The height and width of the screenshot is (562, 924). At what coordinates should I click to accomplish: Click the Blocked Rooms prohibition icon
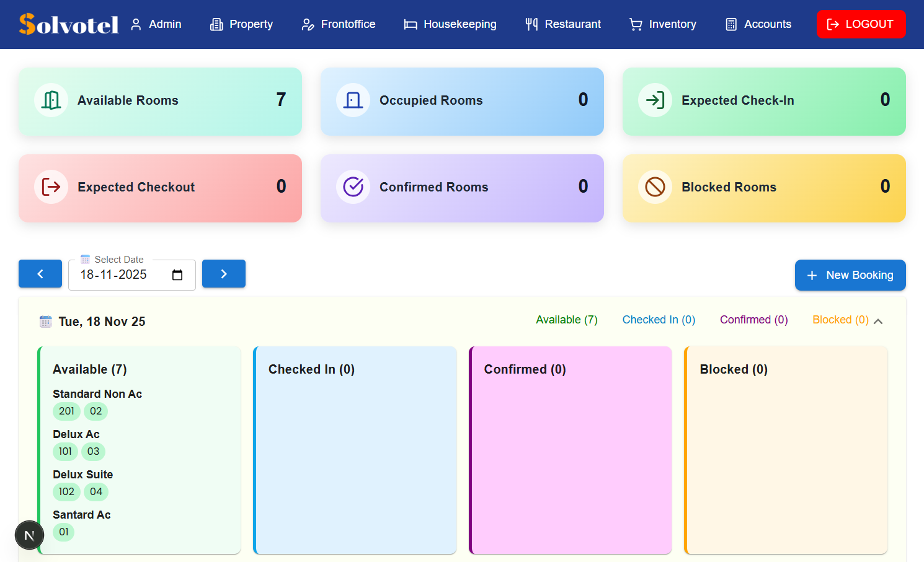655,187
